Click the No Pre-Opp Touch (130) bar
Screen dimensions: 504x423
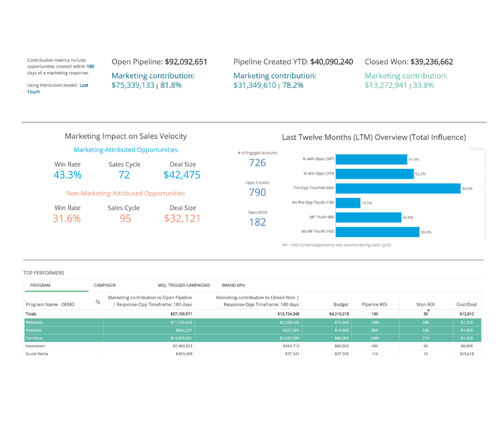point(349,203)
